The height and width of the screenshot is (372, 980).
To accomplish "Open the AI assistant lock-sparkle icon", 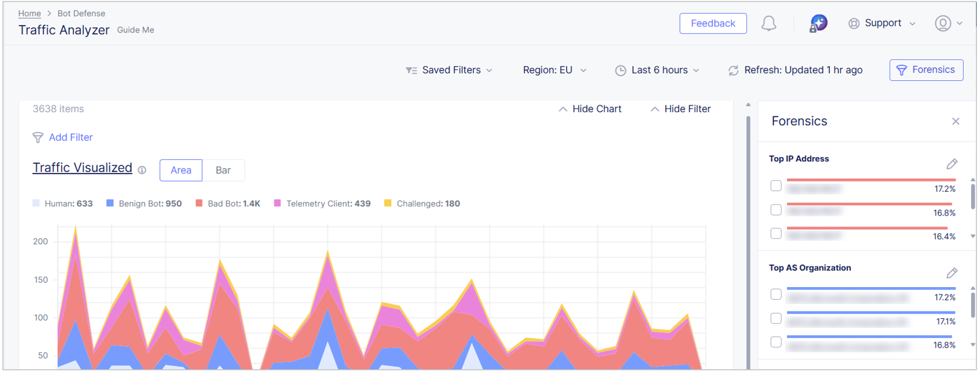I will coord(818,23).
